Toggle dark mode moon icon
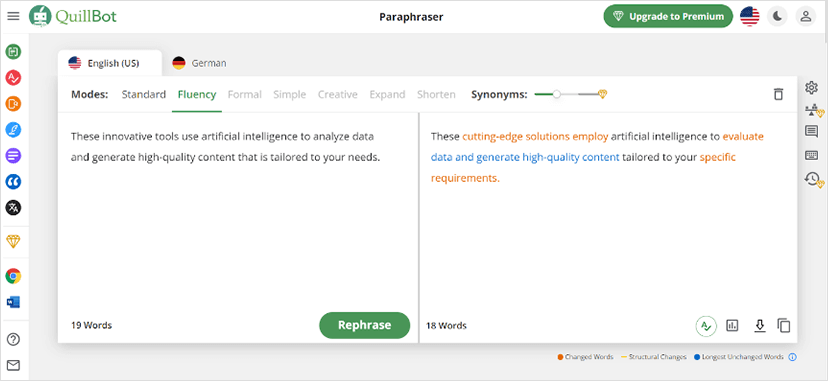 [777, 16]
